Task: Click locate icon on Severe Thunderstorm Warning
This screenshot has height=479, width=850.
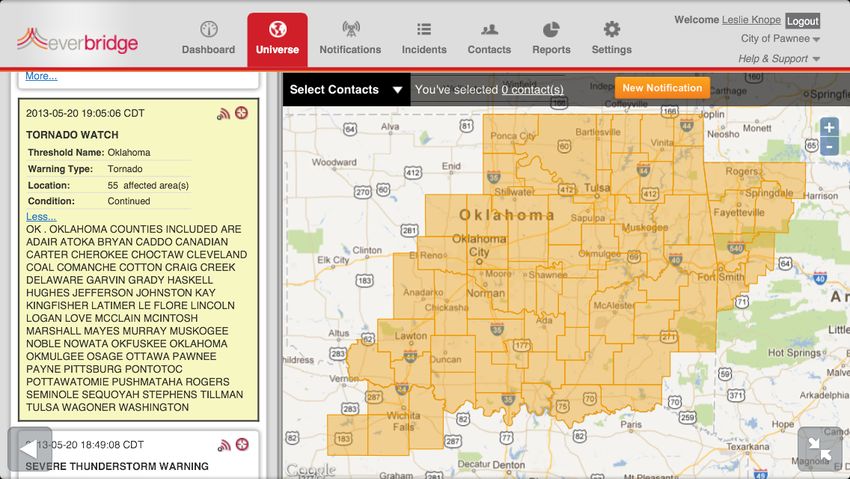Action: (x=242, y=444)
